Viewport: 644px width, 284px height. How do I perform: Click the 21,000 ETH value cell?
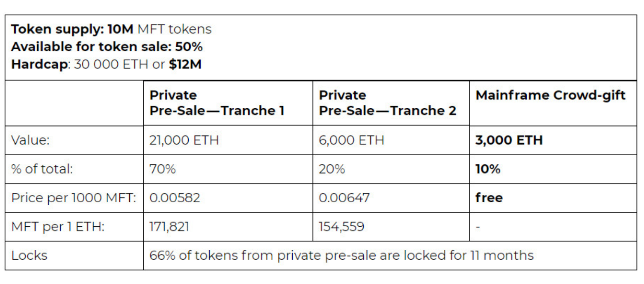click(x=184, y=140)
